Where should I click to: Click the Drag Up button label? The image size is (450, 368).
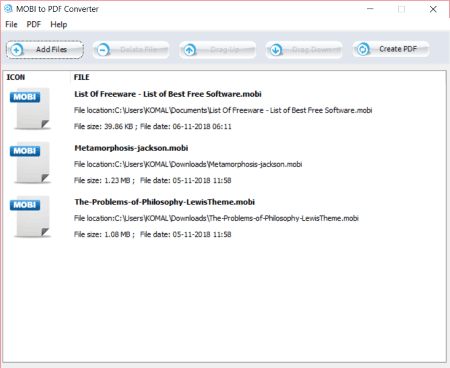tap(225, 49)
